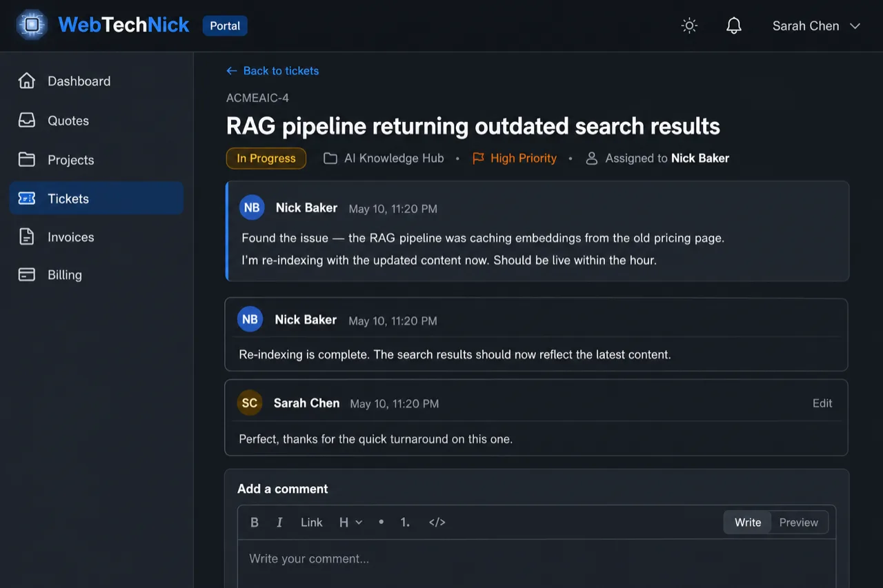Screen dimensions: 883x588
Task: Click NB avatar on the caching embeddings comment
Action: (252, 207)
